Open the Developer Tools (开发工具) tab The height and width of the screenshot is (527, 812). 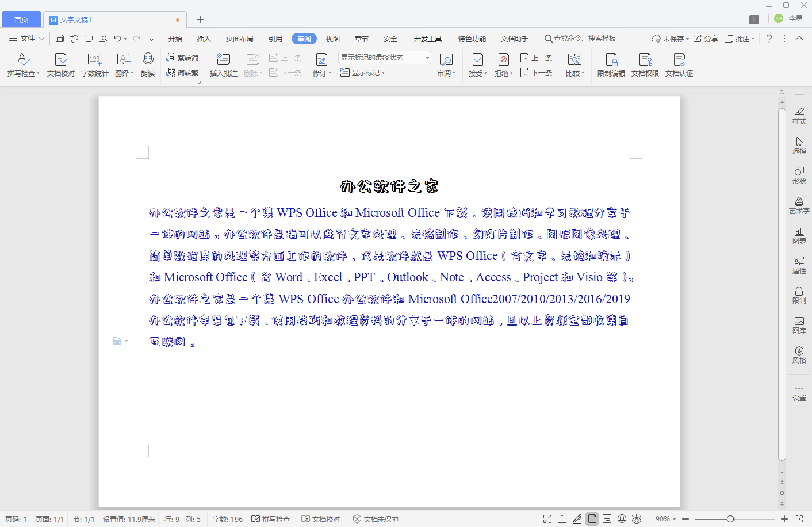pyautogui.click(x=428, y=39)
